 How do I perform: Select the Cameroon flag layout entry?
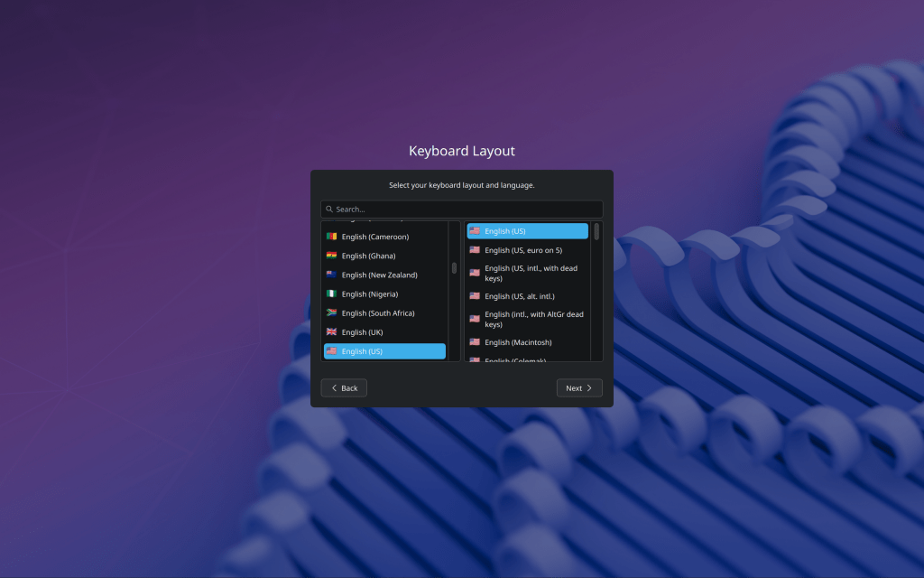374,237
